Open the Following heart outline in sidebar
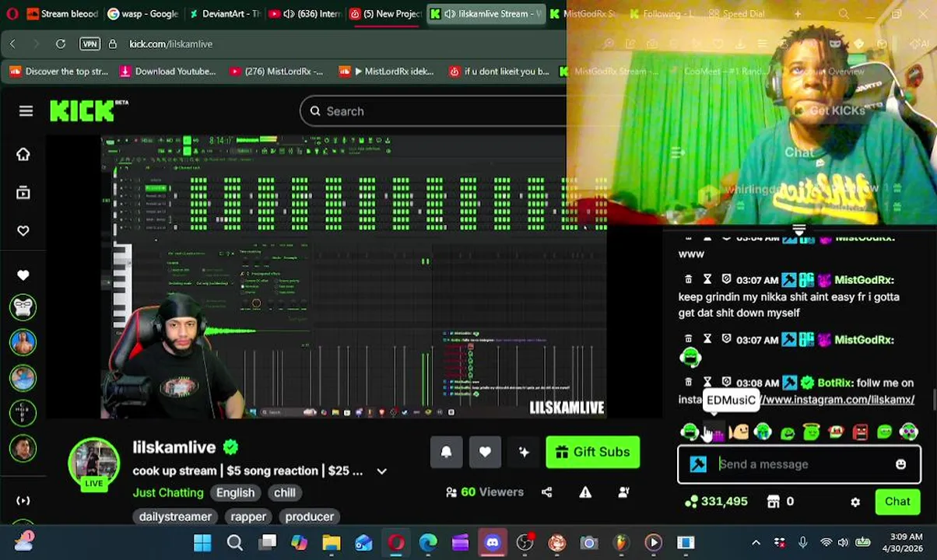The width and height of the screenshot is (937, 560). tap(23, 231)
